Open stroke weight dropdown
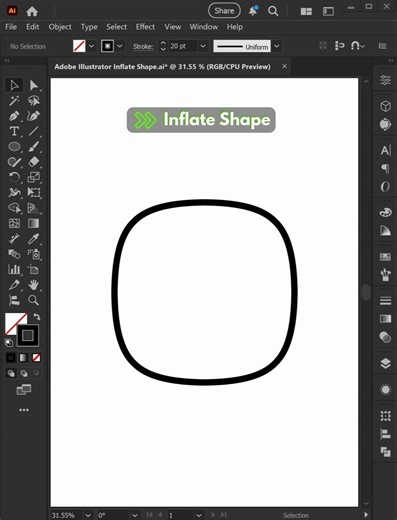 click(x=203, y=46)
